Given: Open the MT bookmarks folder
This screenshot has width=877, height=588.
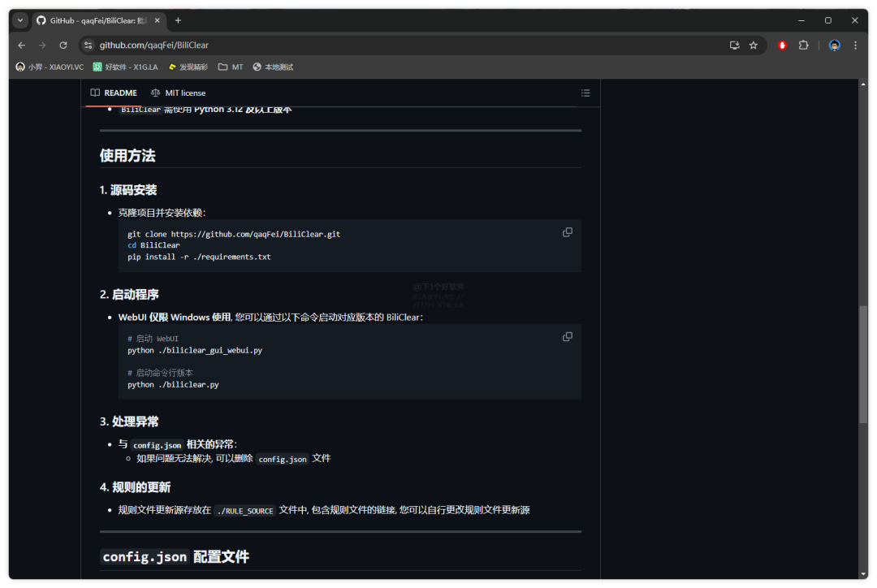Looking at the screenshot, I should click(231, 67).
